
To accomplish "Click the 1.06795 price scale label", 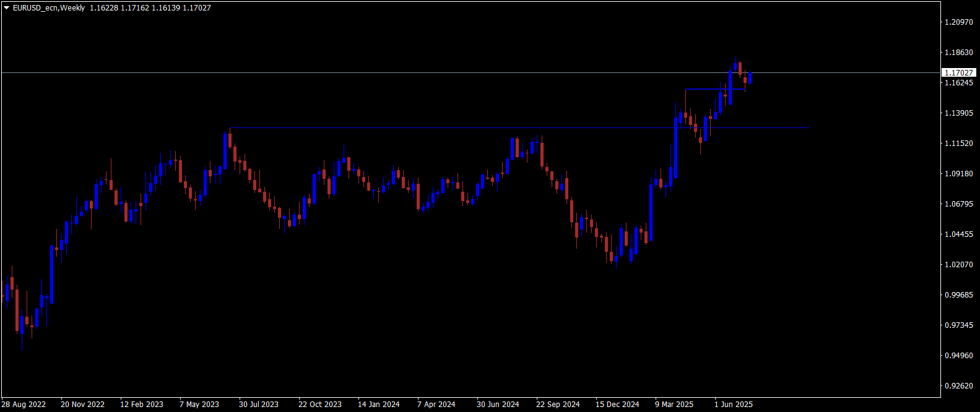I will click(959, 204).
